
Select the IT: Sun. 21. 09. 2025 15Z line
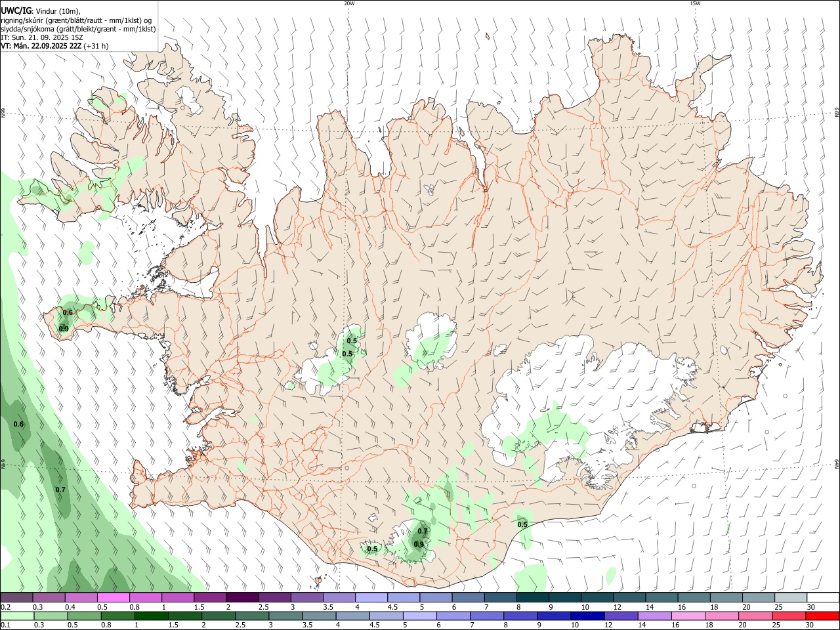pyautogui.click(x=41, y=37)
